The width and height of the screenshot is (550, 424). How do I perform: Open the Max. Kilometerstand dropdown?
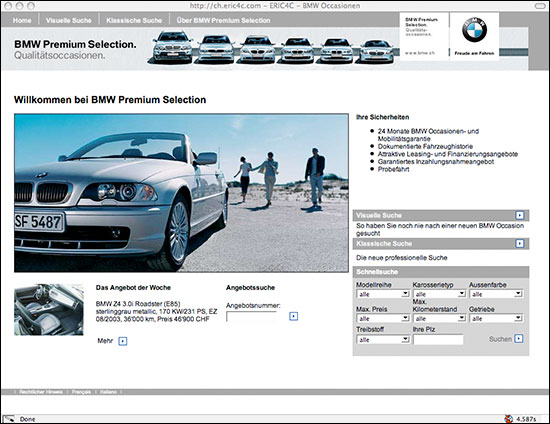tap(439, 318)
